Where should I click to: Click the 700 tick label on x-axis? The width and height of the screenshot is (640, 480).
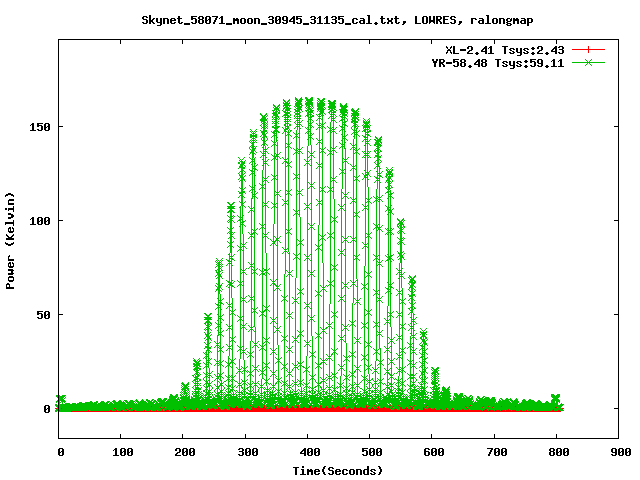494,453
